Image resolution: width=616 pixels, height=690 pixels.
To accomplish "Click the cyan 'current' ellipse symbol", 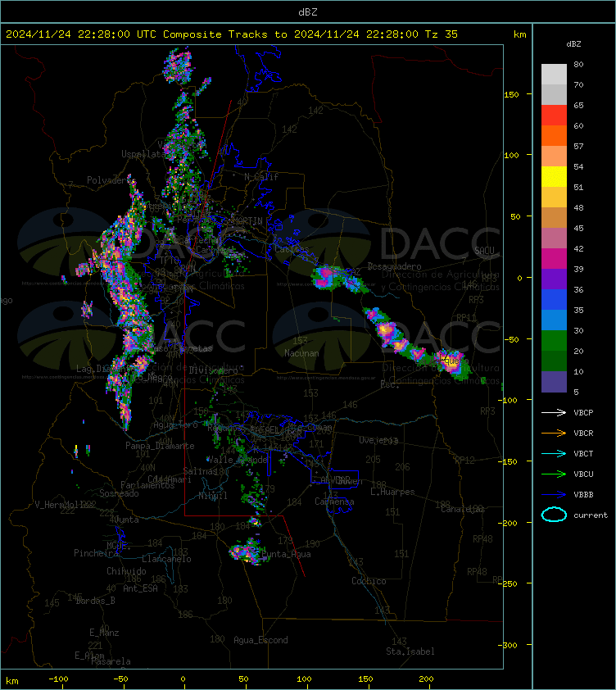I will 554,515.
